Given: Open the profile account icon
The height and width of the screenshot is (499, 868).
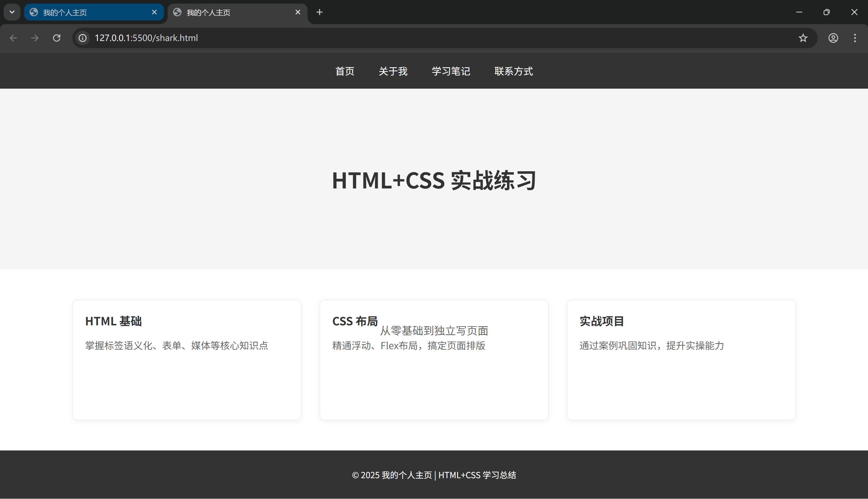Looking at the screenshot, I should (833, 38).
